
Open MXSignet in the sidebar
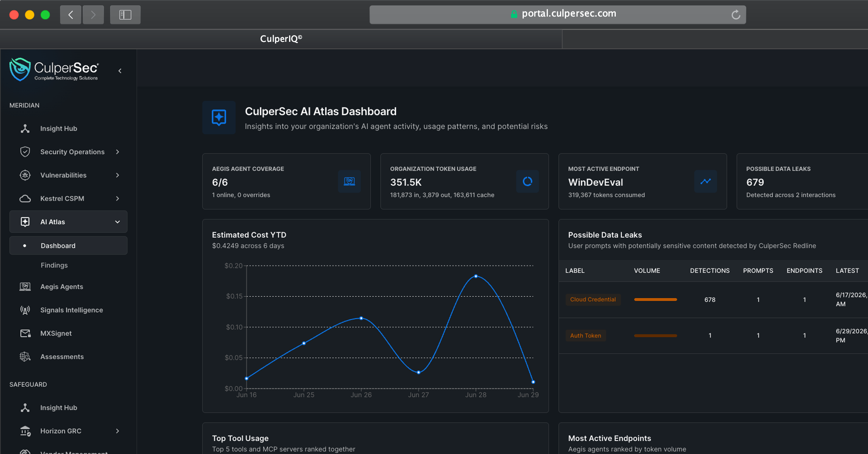click(56, 333)
